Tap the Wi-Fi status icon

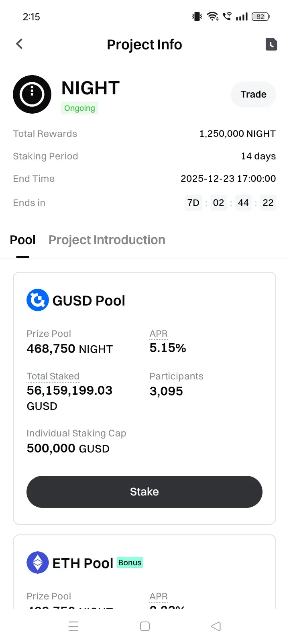tap(212, 16)
